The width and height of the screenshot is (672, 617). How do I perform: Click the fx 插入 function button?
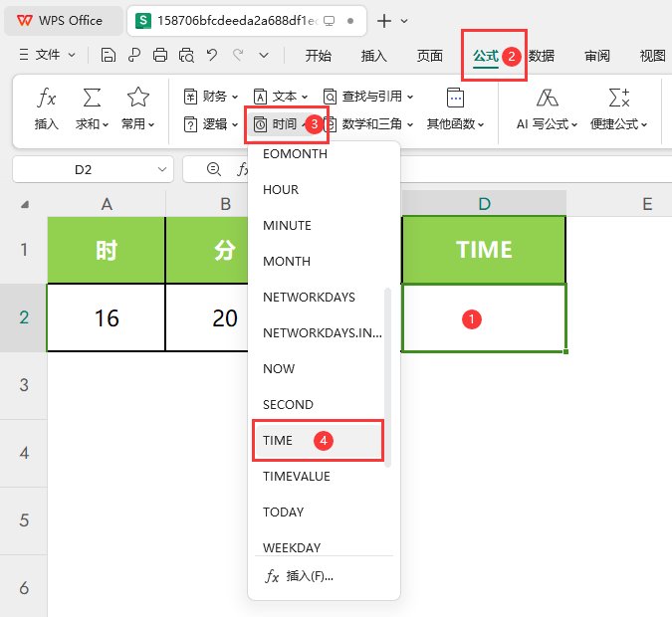point(46,108)
